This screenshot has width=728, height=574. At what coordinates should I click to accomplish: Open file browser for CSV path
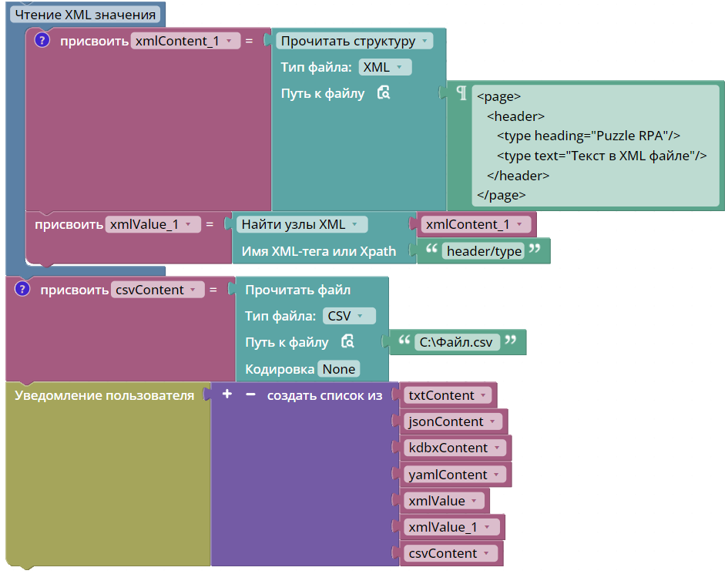pyautogui.click(x=347, y=341)
